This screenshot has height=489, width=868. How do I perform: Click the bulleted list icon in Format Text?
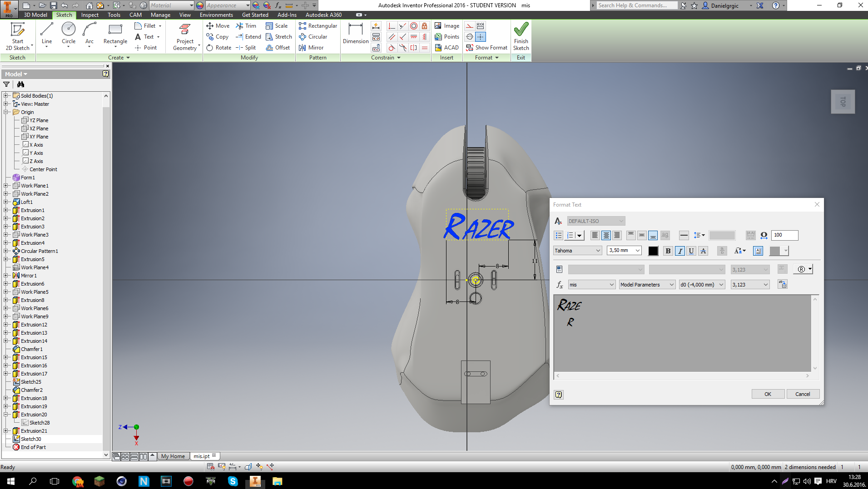point(559,235)
